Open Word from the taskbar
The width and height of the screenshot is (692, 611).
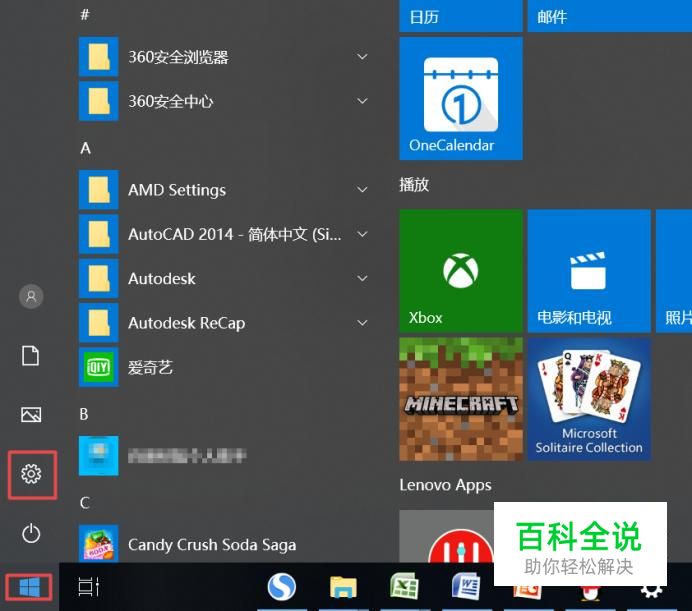point(466,587)
